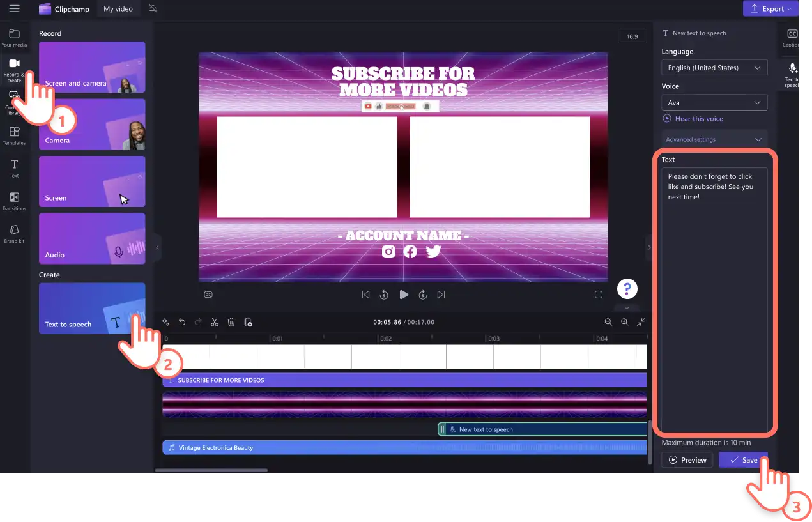Click the Facebook icon in preview

pyautogui.click(x=410, y=252)
